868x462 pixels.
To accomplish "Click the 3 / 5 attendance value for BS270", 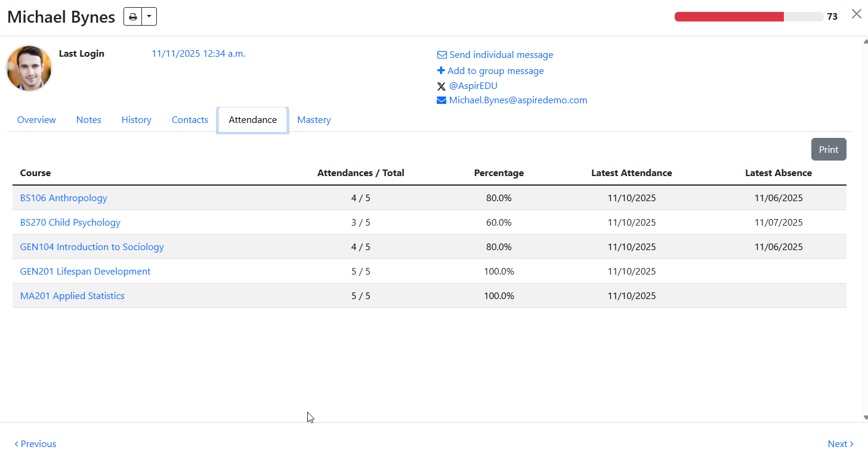I will click(x=361, y=223).
